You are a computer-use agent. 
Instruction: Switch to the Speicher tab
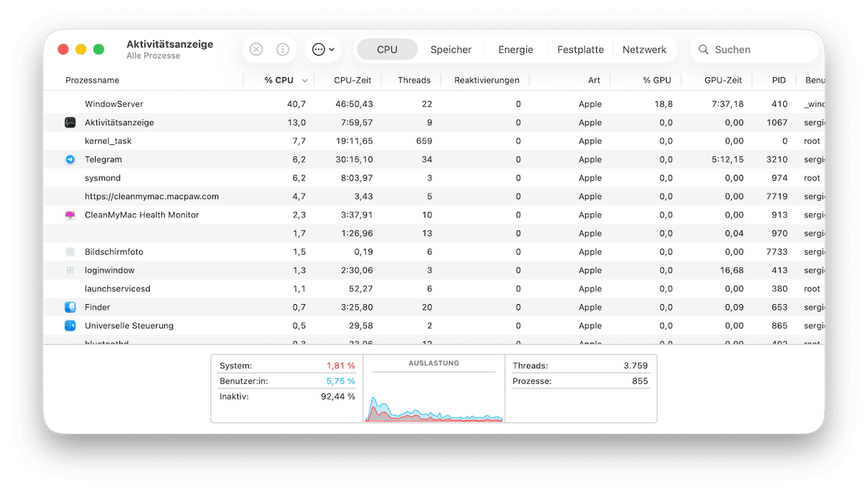(451, 50)
